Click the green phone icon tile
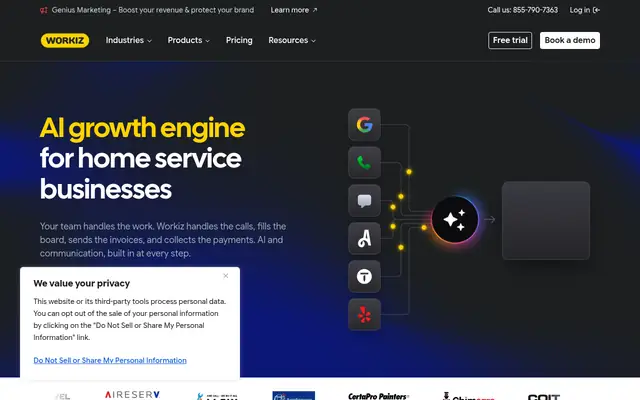The height and width of the screenshot is (400, 640). pyautogui.click(x=364, y=162)
